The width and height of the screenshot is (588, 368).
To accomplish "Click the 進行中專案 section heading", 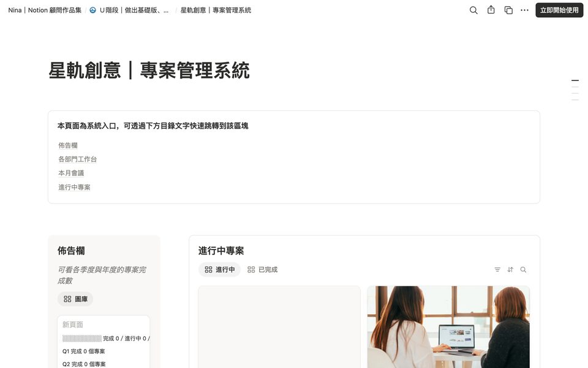I will [x=221, y=250].
